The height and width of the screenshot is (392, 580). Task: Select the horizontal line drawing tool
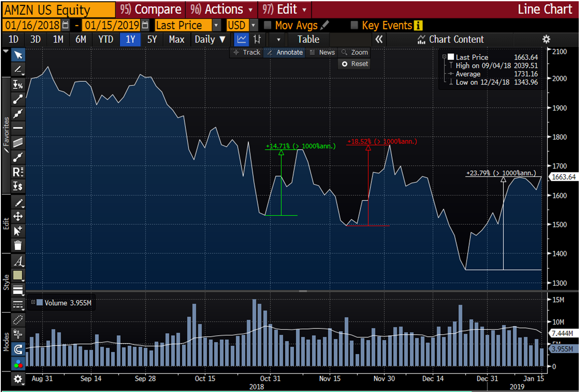[x=18, y=128]
